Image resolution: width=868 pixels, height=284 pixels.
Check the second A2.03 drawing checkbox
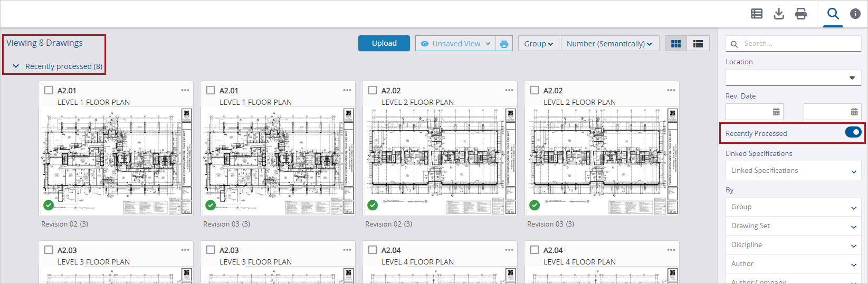(211, 250)
